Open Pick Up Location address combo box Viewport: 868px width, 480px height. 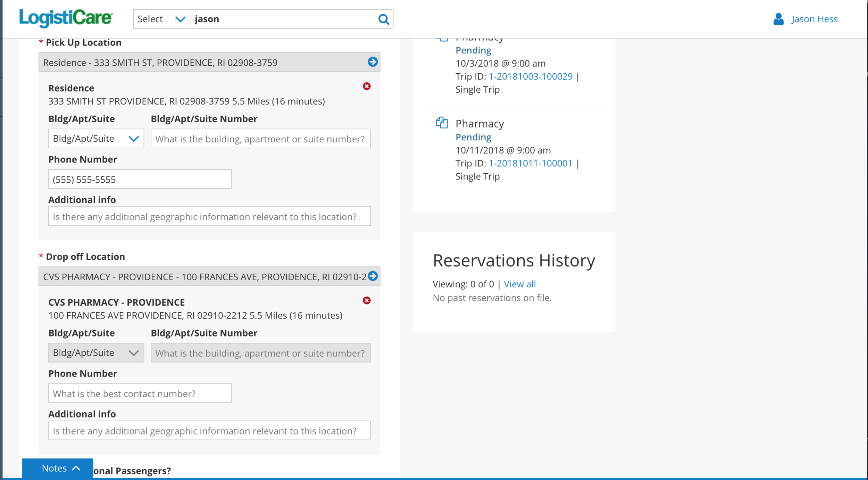tap(209, 62)
